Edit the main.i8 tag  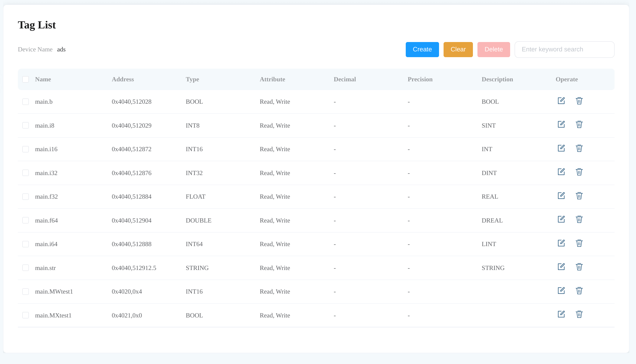(561, 124)
